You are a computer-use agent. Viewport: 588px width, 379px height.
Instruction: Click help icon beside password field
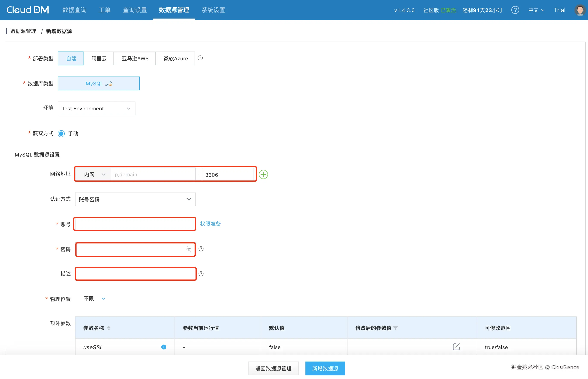[x=201, y=249]
